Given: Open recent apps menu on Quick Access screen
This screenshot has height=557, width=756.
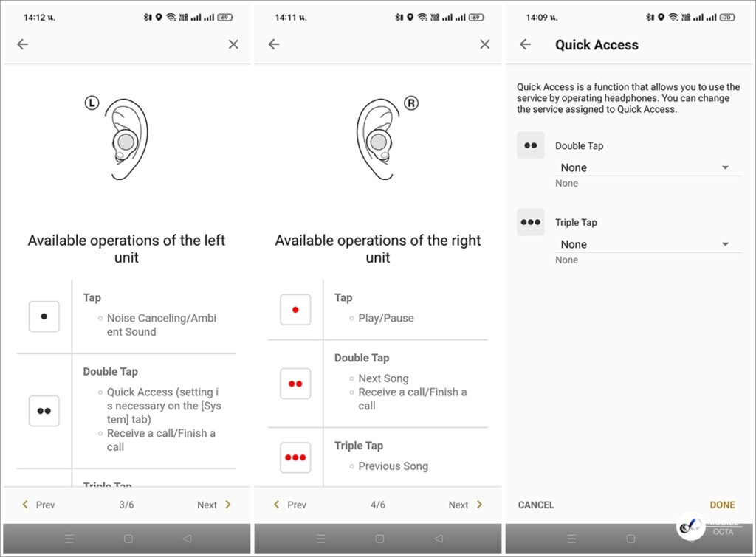Looking at the screenshot, I should click(x=572, y=539).
